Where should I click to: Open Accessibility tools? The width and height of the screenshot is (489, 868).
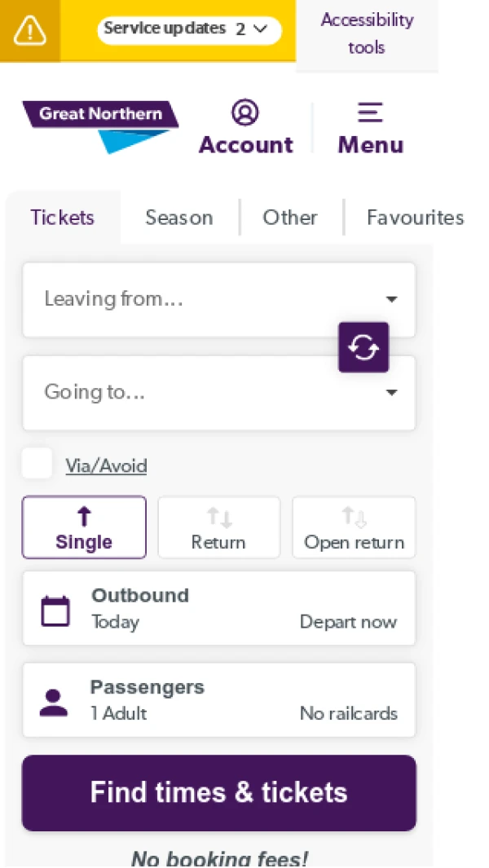(367, 33)
